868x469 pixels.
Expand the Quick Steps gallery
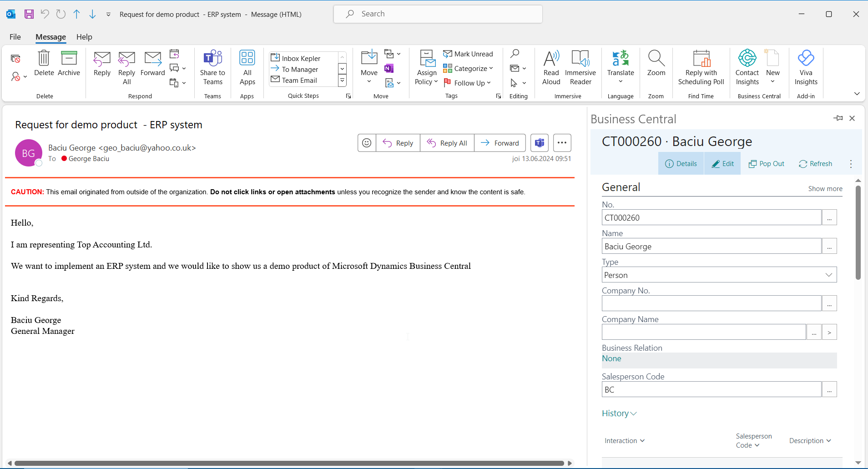(x=343, y=81)
